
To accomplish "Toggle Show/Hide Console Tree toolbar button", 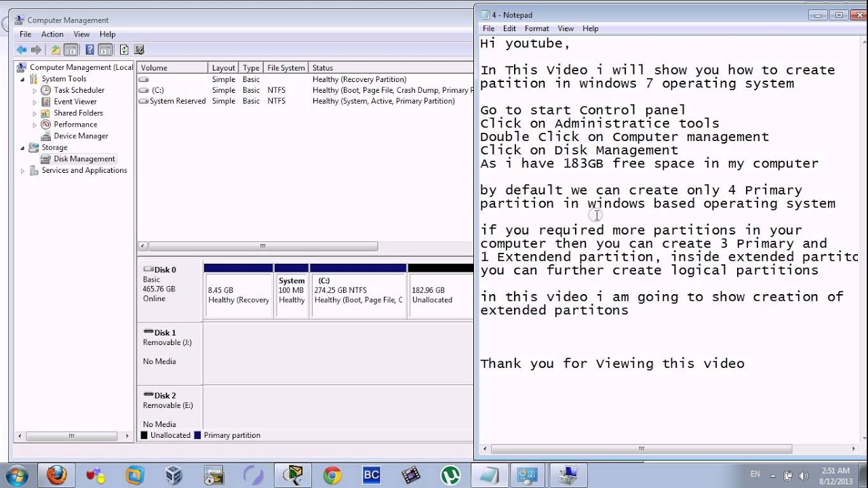I will click(71, 49).
